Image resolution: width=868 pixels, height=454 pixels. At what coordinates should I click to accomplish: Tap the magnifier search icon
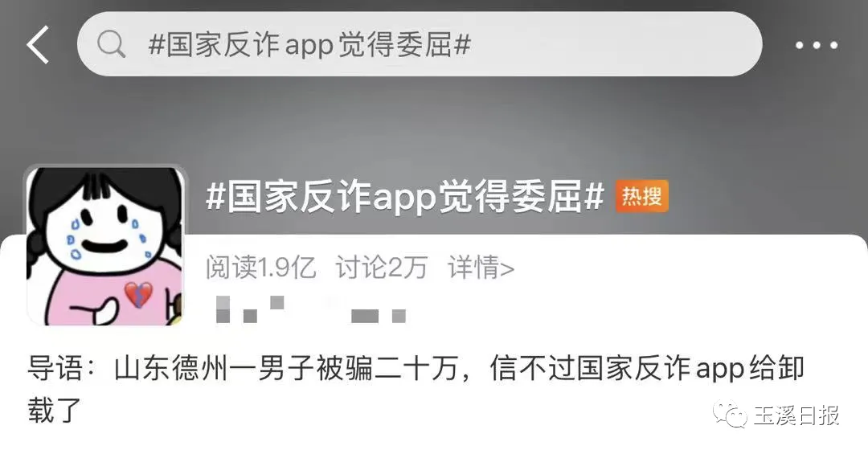pos(111,44)
